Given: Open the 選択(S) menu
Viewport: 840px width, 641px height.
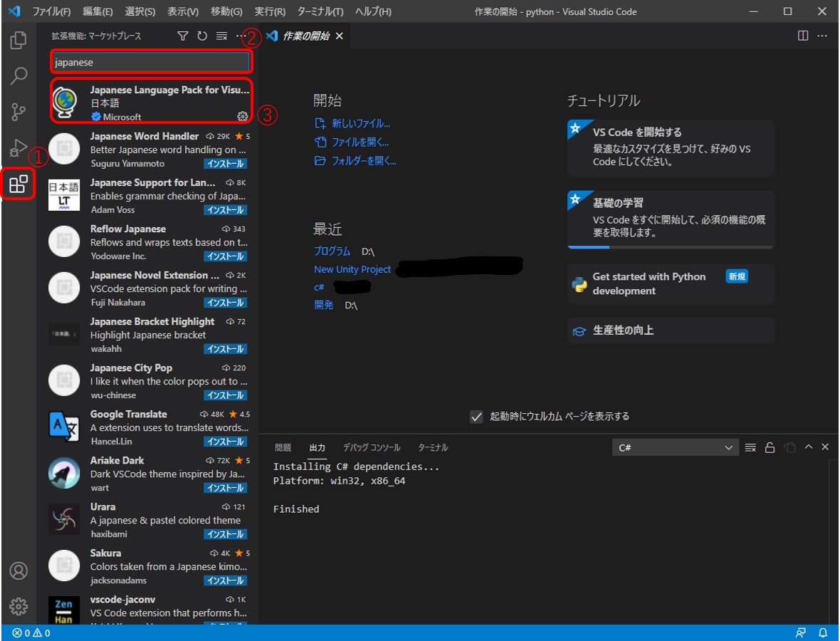Looking at the screenshot, I should (x=140, y=11).
